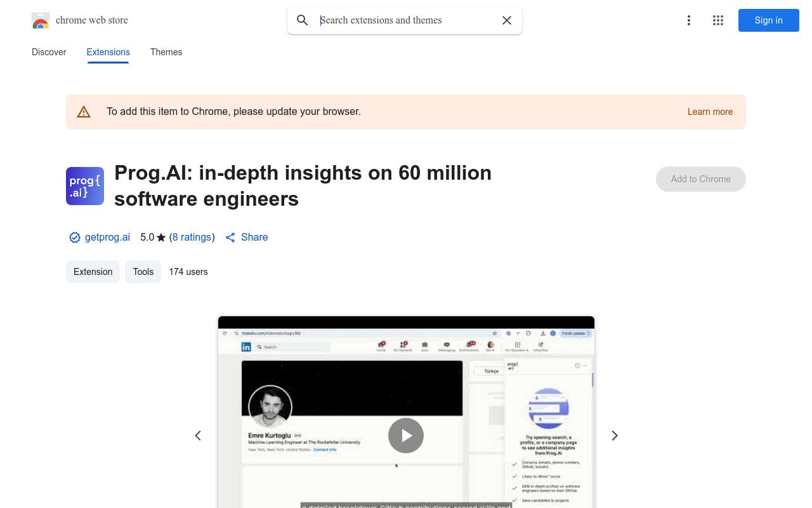Click the Sign in button

(x=769, y=20)
